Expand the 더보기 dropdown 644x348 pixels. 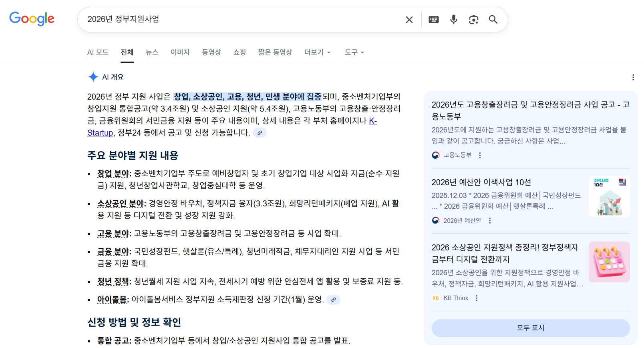(318, 52)
